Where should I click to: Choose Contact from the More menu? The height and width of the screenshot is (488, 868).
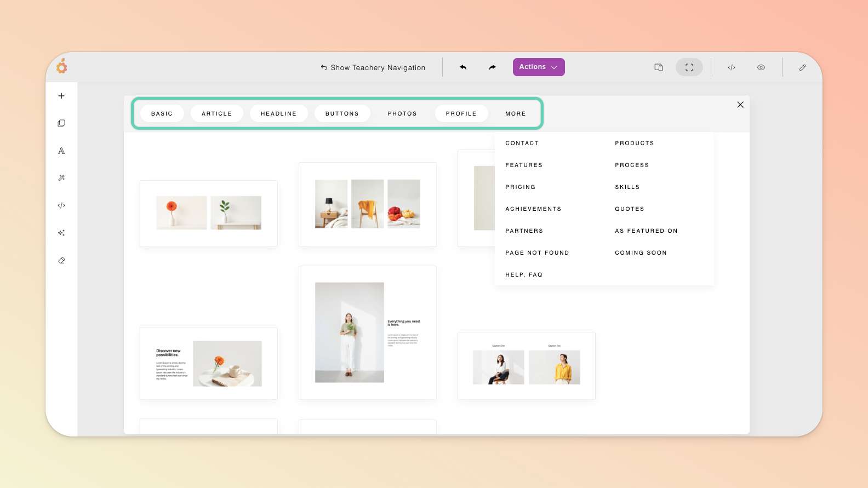pos(522,143)
